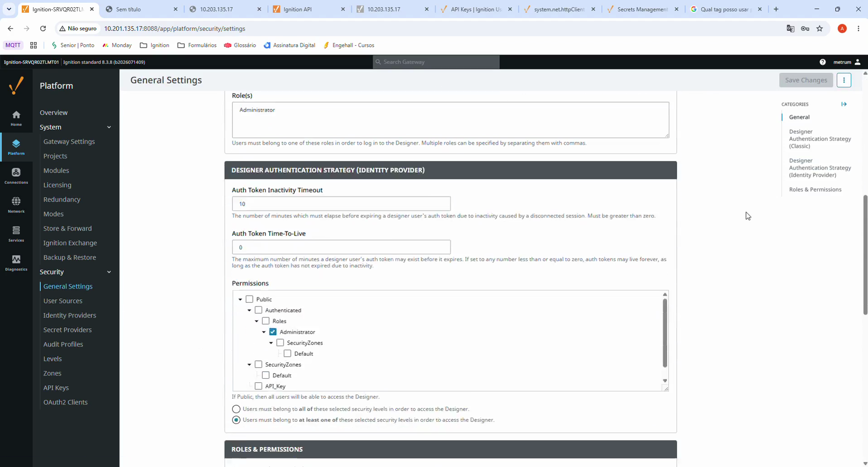Collapse SecurityZones node under Administrator
Screen dimensions: 868x467
[x=271, y=343]
